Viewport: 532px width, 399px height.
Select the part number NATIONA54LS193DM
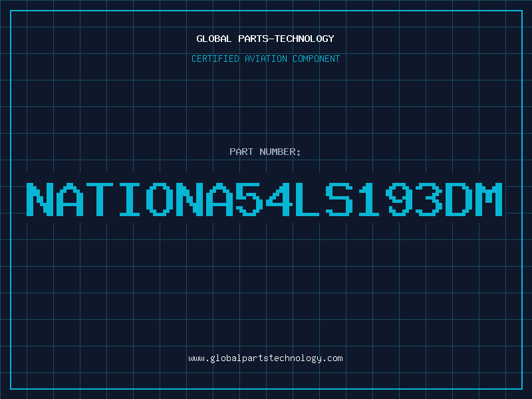[265, 199]
